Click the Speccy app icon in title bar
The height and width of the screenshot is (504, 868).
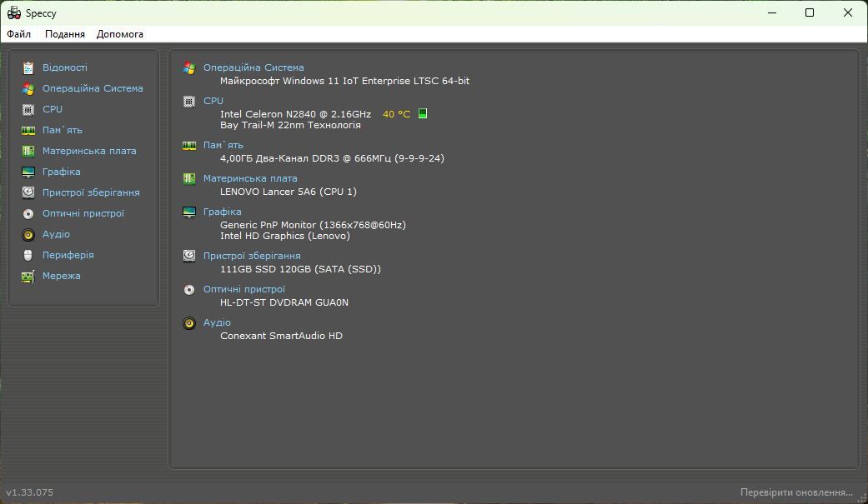(14, 12)
